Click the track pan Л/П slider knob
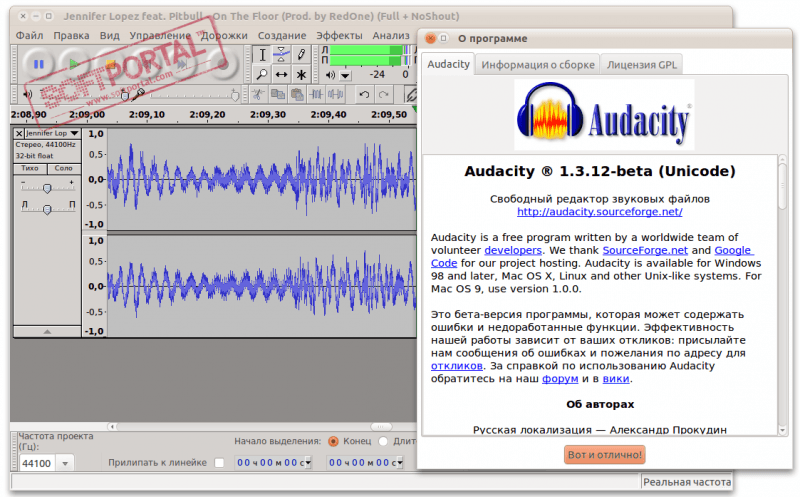The image size is (800, 497). click(x=47, y=209)
